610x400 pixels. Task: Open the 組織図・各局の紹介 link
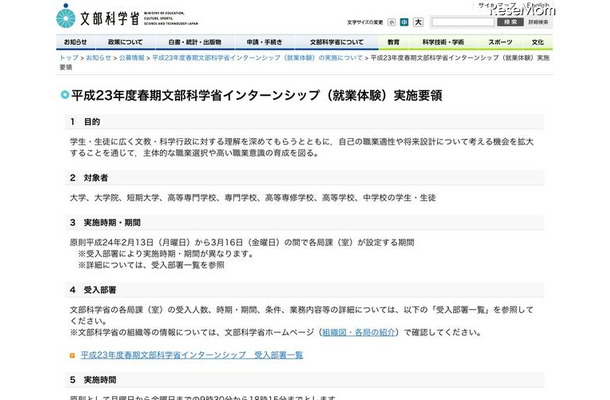point(359,332)
